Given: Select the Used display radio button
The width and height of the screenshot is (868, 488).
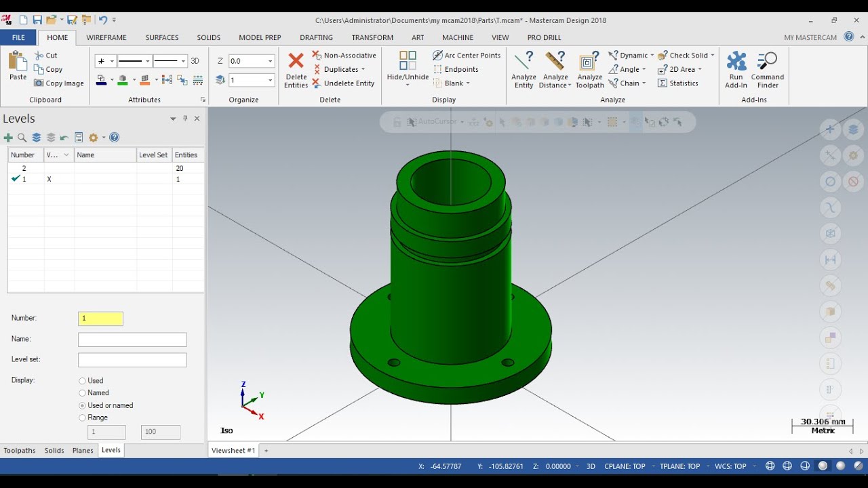Looking at the screenshot, I should click(x=82, y=381).
